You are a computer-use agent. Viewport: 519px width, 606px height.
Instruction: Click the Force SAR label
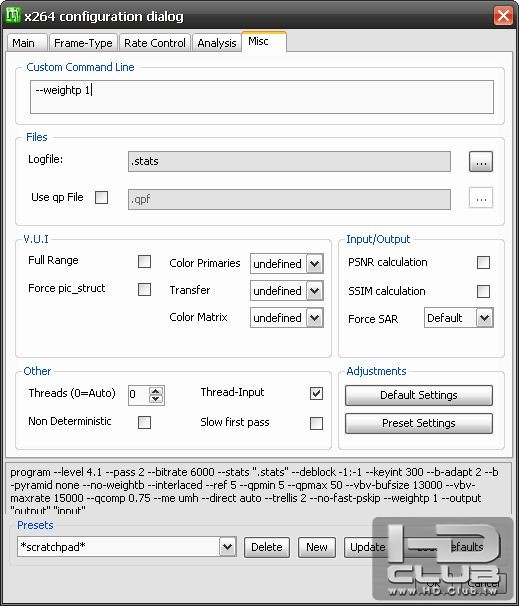click(x=373, y=319)
